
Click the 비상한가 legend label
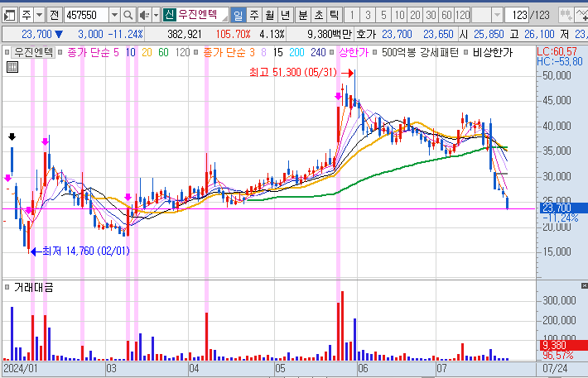point(493,52)
